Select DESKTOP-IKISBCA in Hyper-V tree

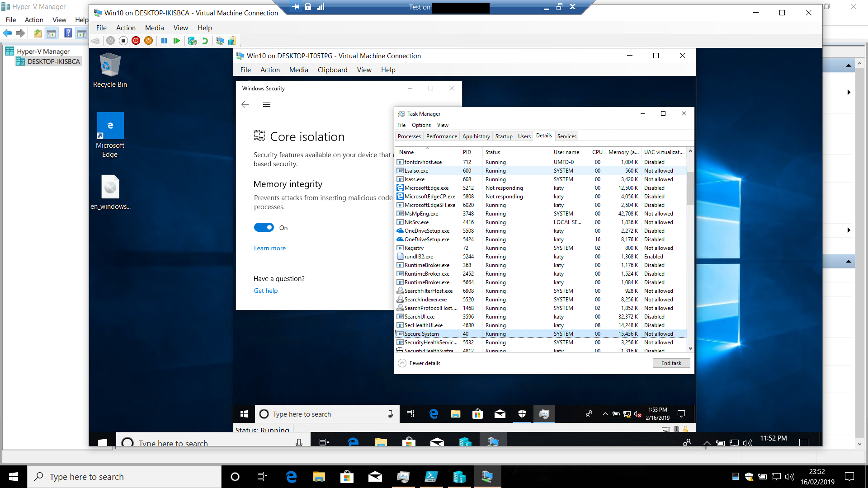coord(53,61)
